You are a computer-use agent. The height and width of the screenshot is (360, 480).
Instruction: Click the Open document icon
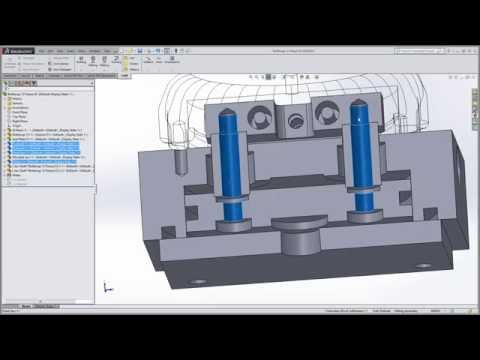point(131,51)
